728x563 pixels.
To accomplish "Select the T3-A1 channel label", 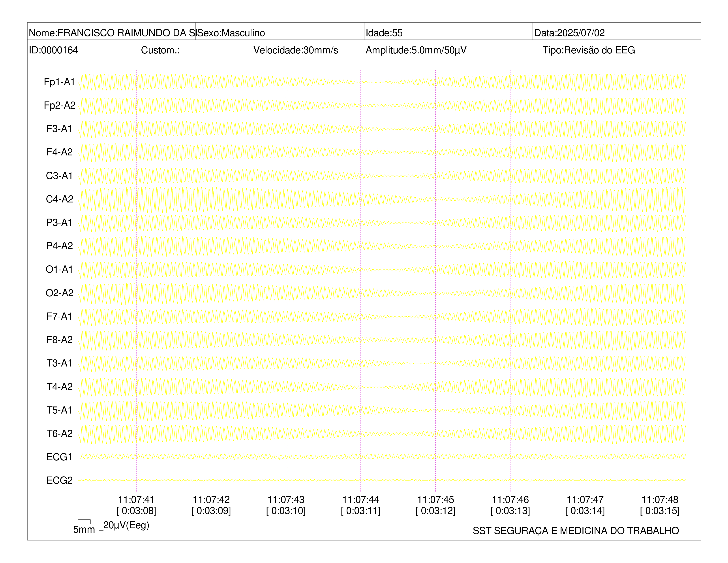I will tap(59, 363).
